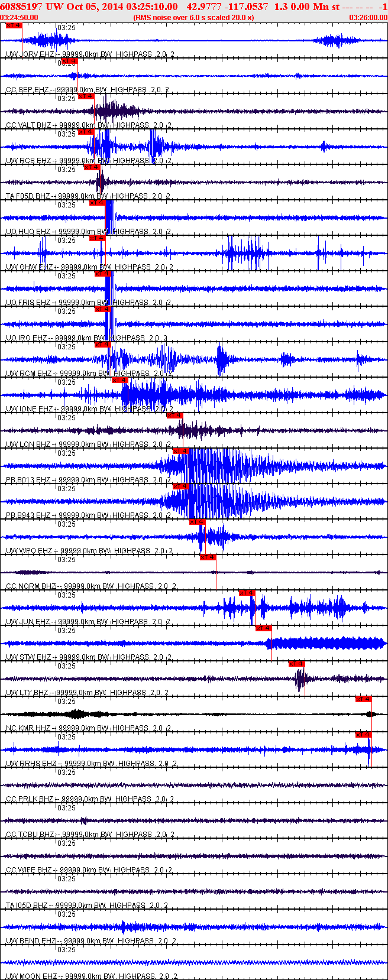Click the coordinates 42.9777 -117.0537 in header

click(227, 6)
